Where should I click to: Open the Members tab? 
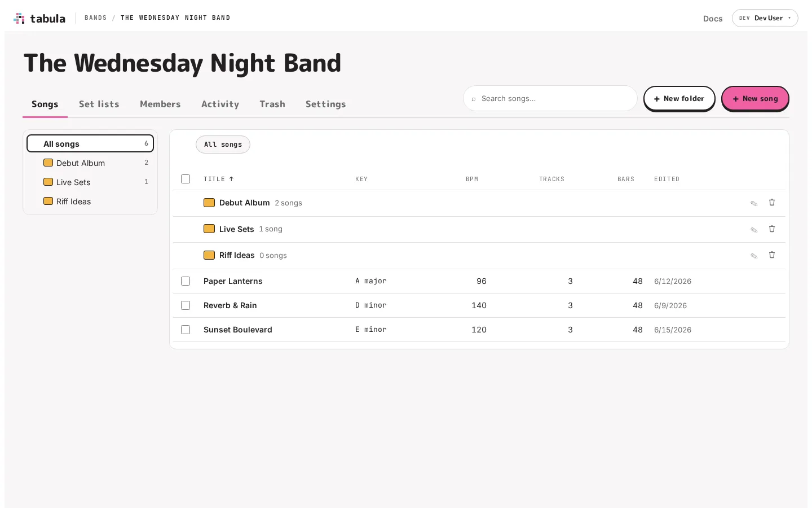point(160,104)
